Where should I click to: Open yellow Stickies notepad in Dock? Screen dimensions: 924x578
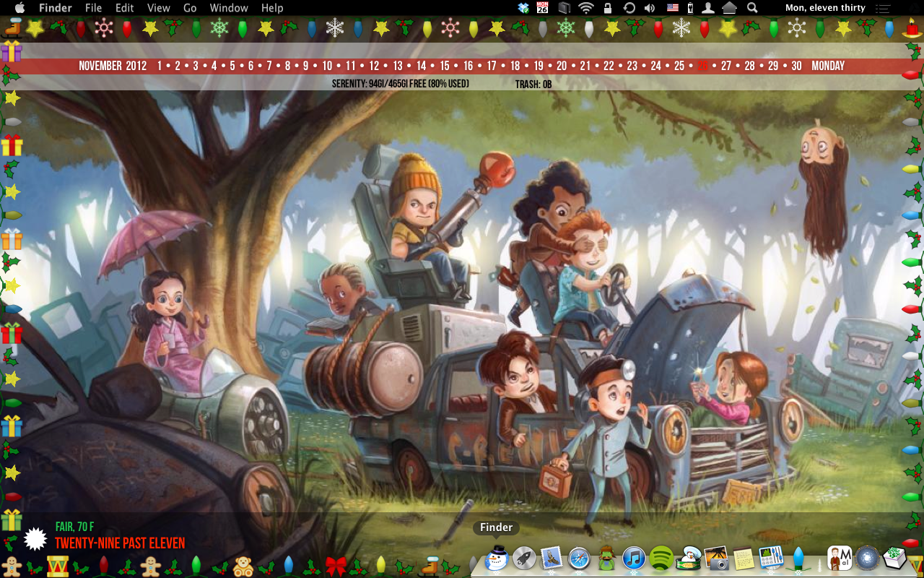tap(744, 558)
